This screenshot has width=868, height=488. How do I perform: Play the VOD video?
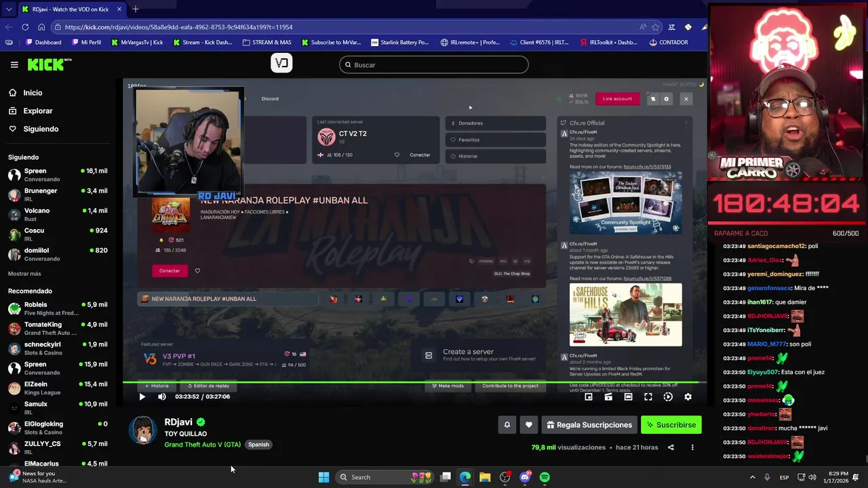[x=142, y=396]
